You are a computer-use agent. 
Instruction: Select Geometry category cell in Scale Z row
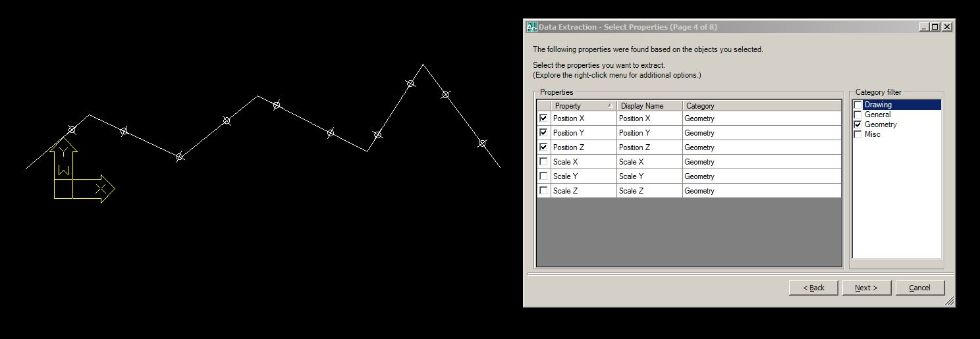click(x=762, y=191)
